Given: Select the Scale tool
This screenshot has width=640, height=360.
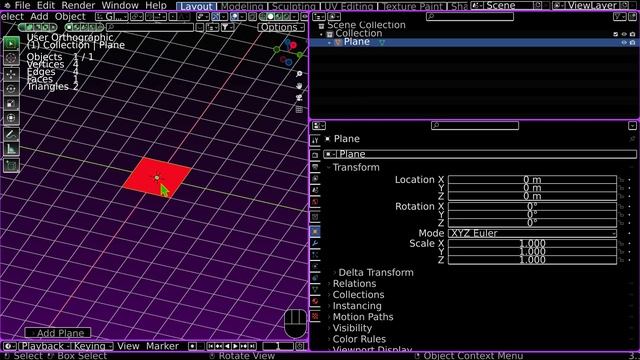Looking at the screenshot, I should [11, 103].
